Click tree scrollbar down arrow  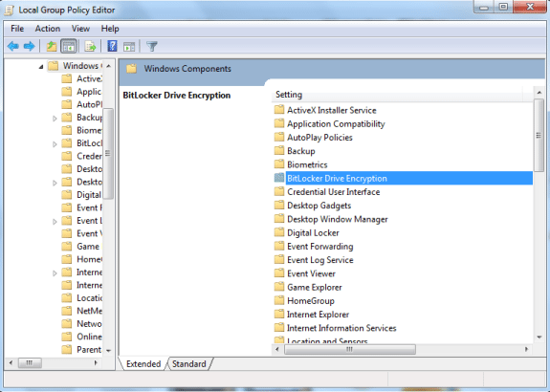pos(108,350)
